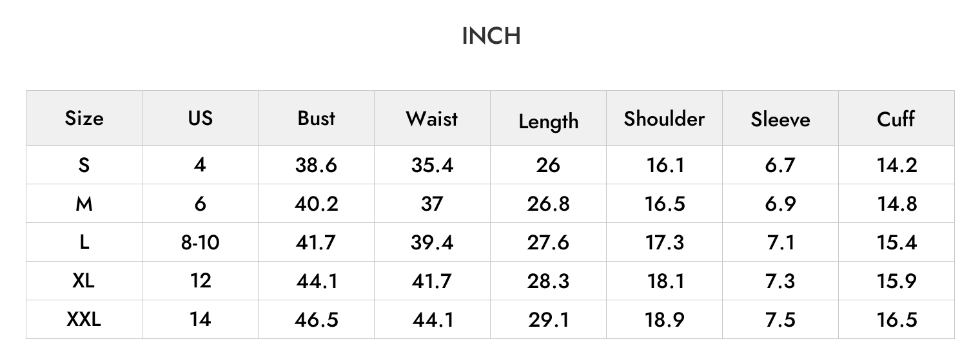This screenshot has width=980, height=348.
Task: Select the Size column header
Action: point(84,119)
